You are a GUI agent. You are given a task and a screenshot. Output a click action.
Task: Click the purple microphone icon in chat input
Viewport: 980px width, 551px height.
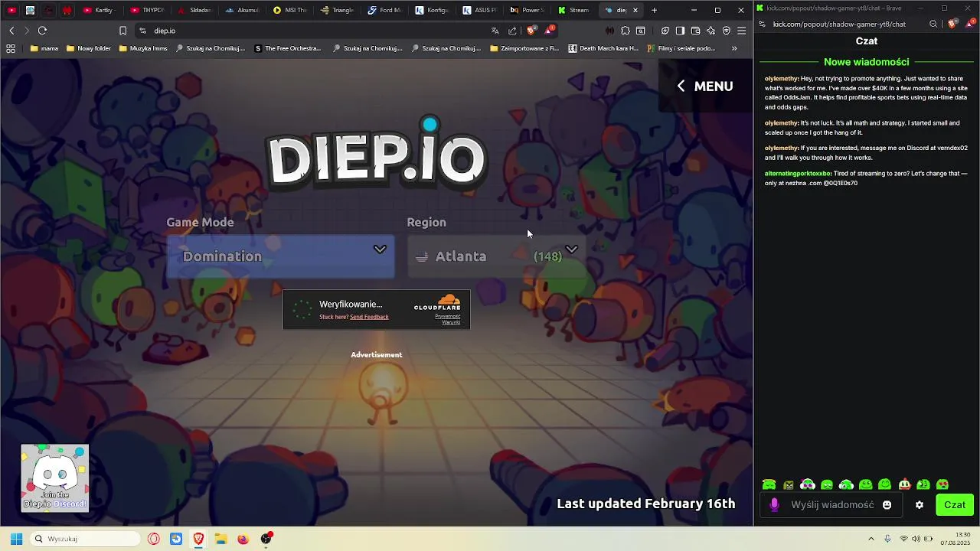click(x=774, y=505)
